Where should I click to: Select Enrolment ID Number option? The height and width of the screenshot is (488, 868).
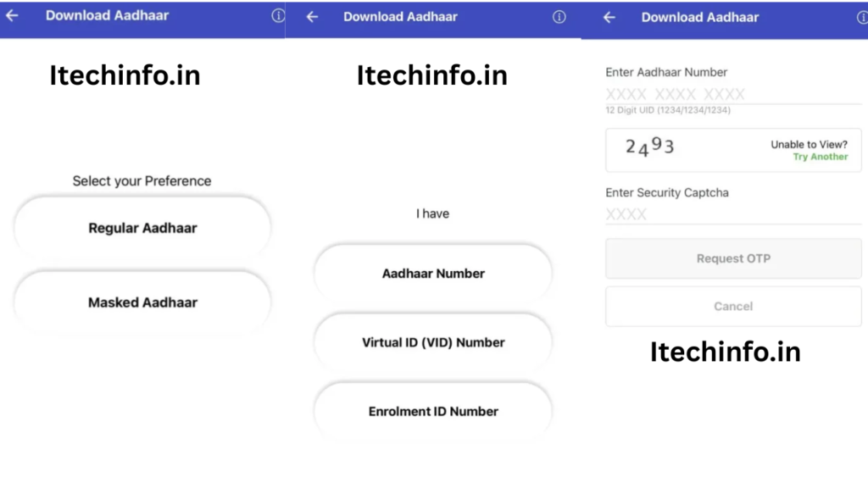click(x=433, y=411)
